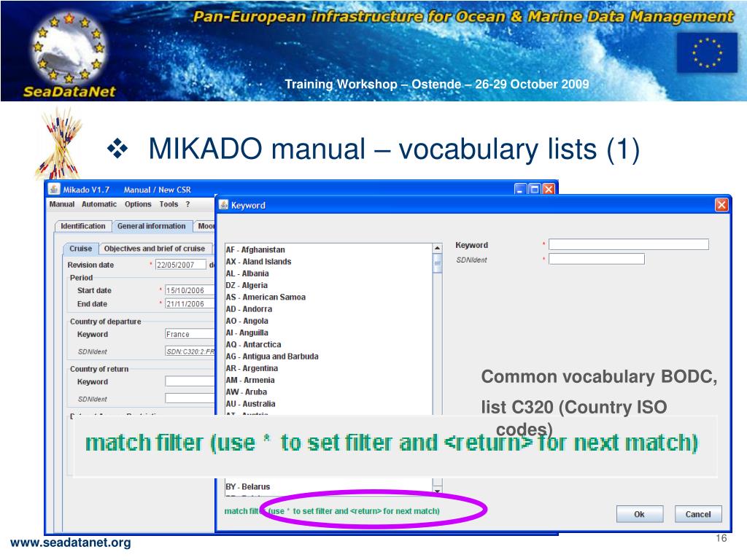Screen dimensions: 747x560
Task: Open the Tools menu
Action: 169,204
